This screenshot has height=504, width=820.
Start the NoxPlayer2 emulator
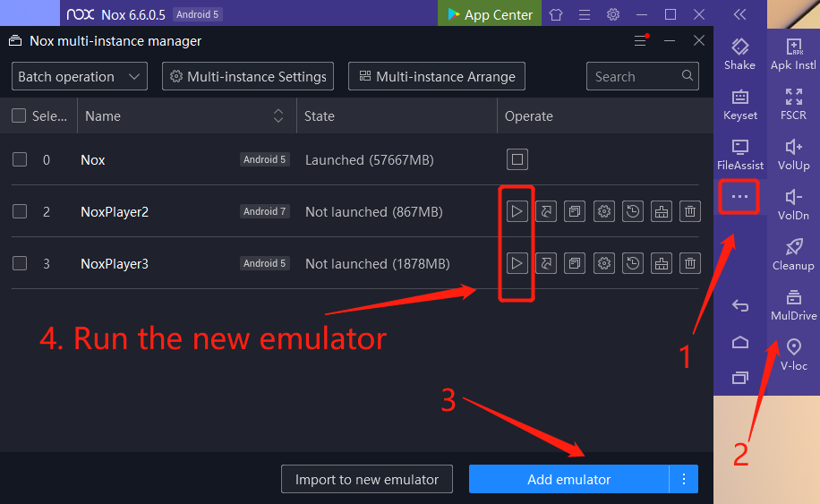pos(517,211)
